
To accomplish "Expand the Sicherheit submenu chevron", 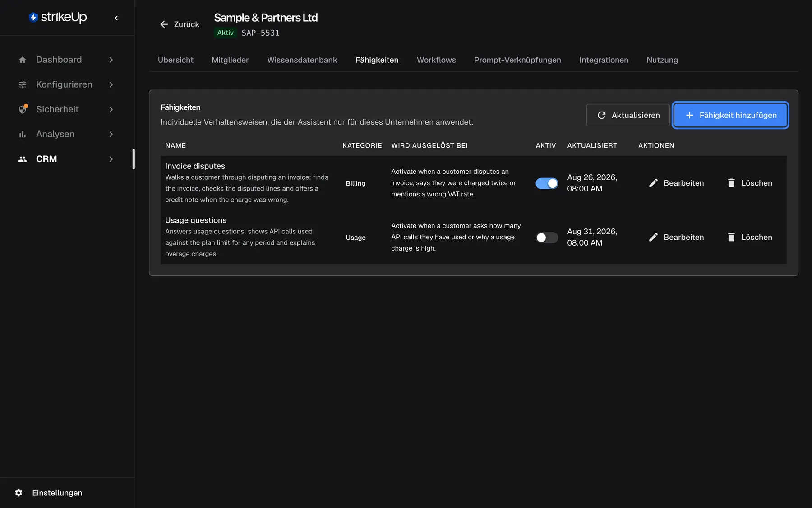I will pyautogui.click(x=111, y=109).
